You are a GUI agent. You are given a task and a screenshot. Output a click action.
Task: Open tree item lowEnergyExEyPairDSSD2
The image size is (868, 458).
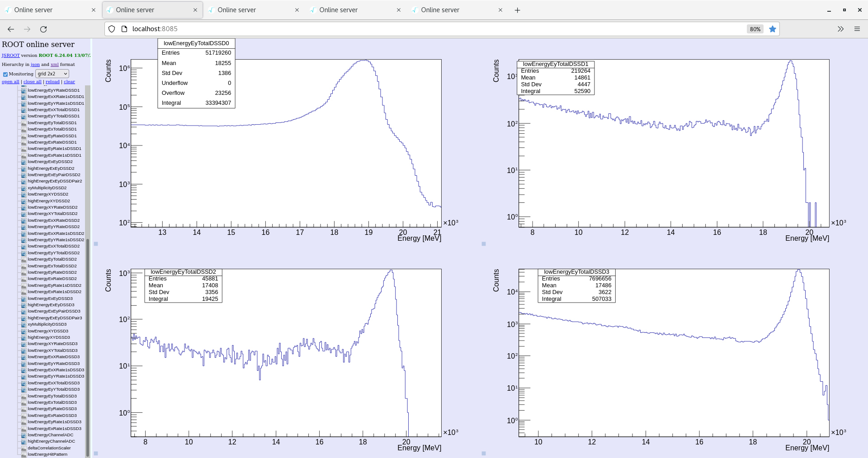pos(54,175)
